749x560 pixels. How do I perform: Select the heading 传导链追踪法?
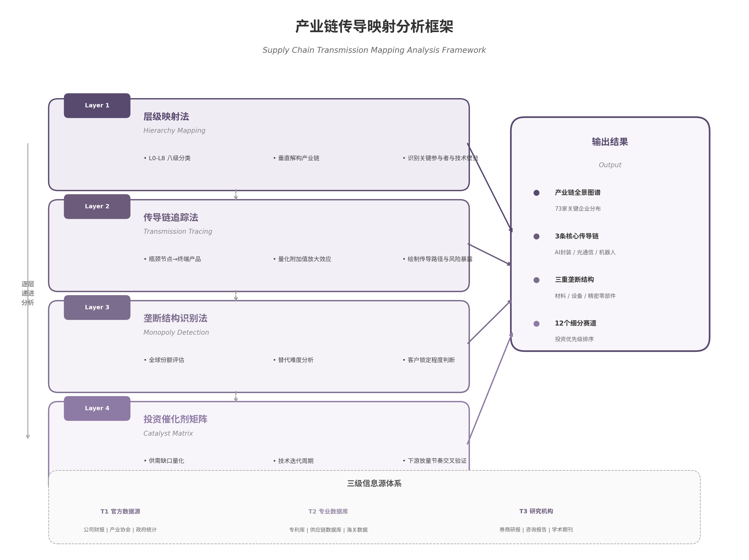pyautogui.click(x=171, y=217)
